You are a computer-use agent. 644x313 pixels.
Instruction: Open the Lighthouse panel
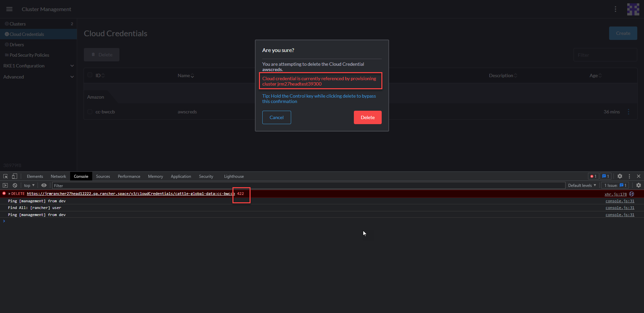(x=234, y=176)
